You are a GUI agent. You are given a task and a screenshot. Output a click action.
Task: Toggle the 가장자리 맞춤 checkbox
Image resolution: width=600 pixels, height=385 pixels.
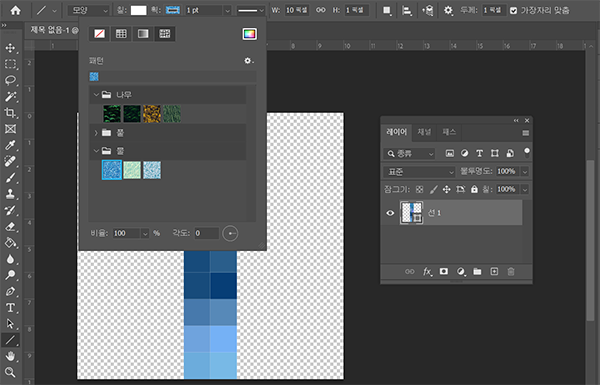pos(514,11)
